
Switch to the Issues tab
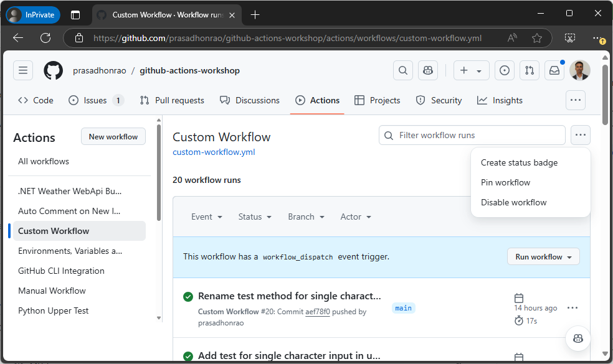tap(96, 100)
